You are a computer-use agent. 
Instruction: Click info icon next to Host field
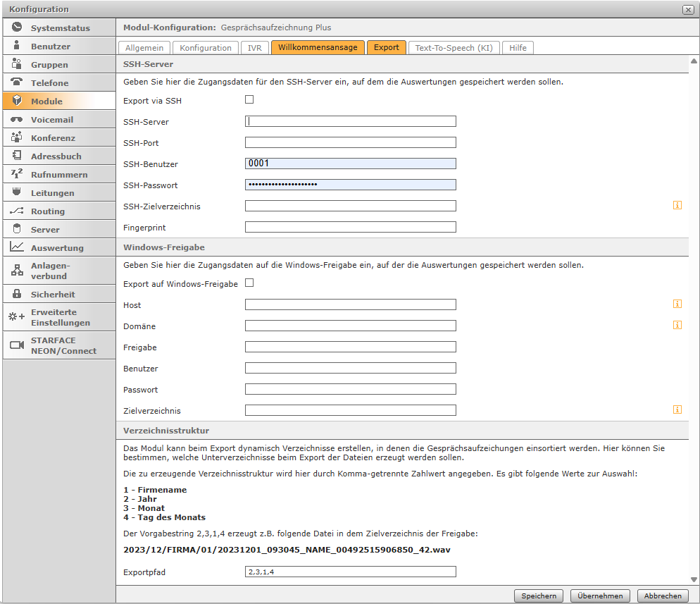[677, 304]
